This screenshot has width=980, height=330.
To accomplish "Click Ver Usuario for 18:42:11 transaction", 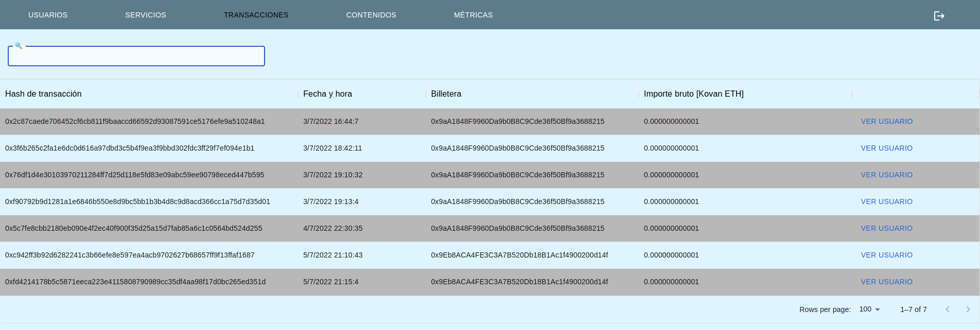I will pos(886,148).
